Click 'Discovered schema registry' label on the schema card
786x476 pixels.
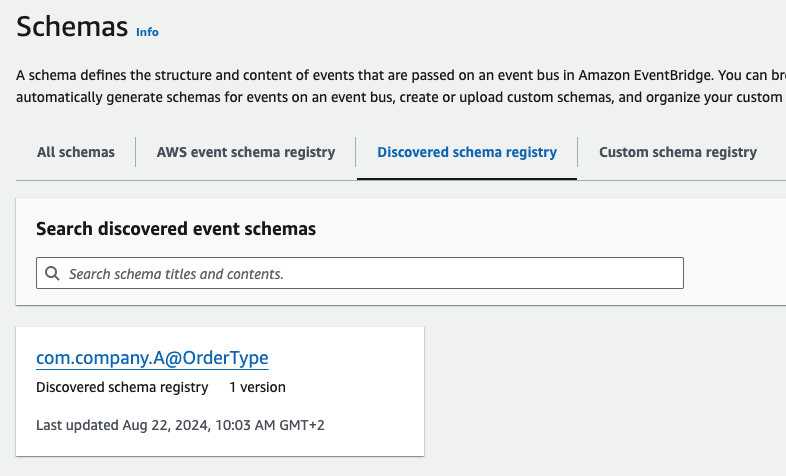(x=122, y=387)
